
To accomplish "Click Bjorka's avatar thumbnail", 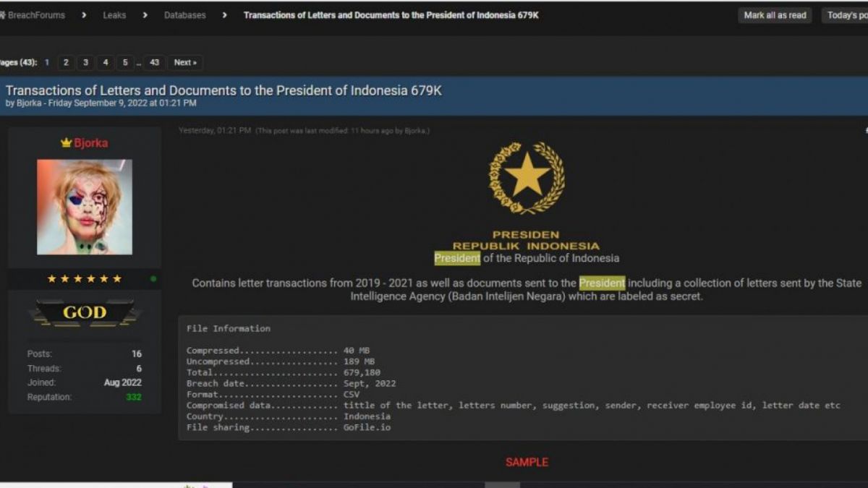I will (x=84, y=207).
